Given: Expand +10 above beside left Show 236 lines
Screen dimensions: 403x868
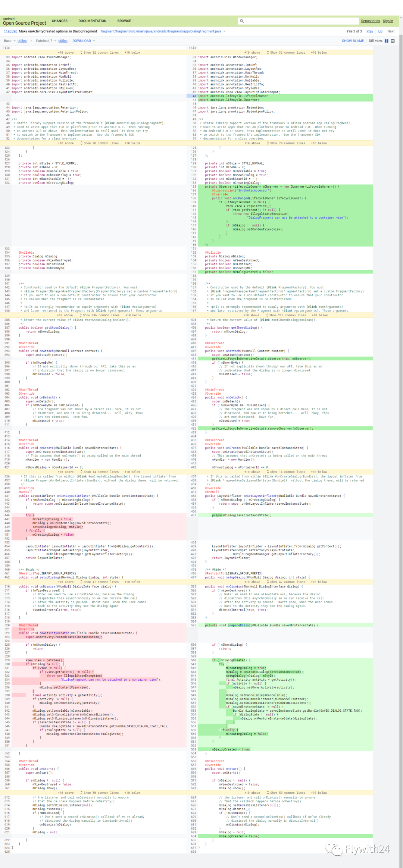Looking at the screenshot, I should coord(65,315).
